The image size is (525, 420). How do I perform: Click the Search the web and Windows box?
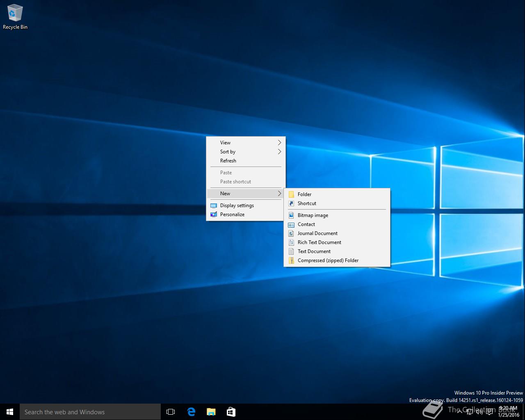click(x=90, y=412)
